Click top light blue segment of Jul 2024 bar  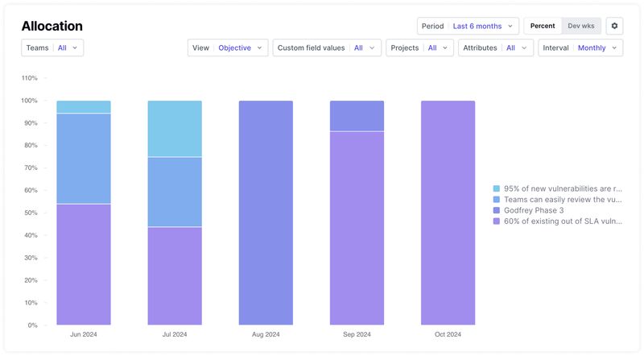[x=175, y=129]
